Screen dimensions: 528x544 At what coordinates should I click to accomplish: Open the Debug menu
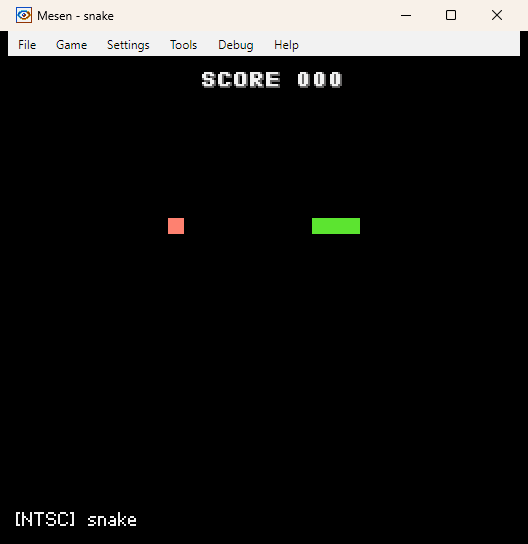[236, 45]
